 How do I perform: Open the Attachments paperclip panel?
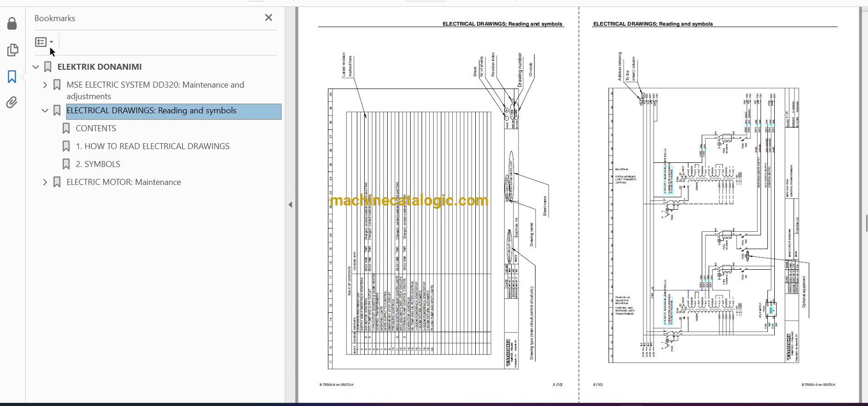point(12,102)
